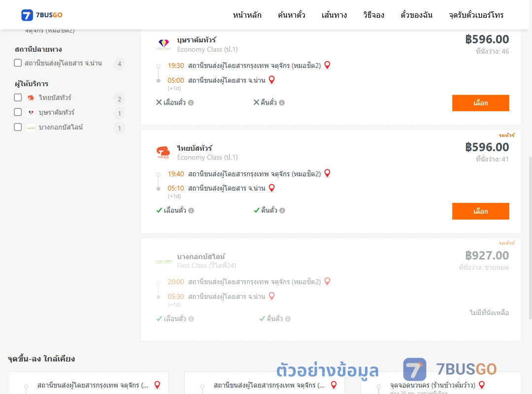
Task: Click the บุษราคัมทัวร์ logo in the operator filter
Action: [31, 112]
